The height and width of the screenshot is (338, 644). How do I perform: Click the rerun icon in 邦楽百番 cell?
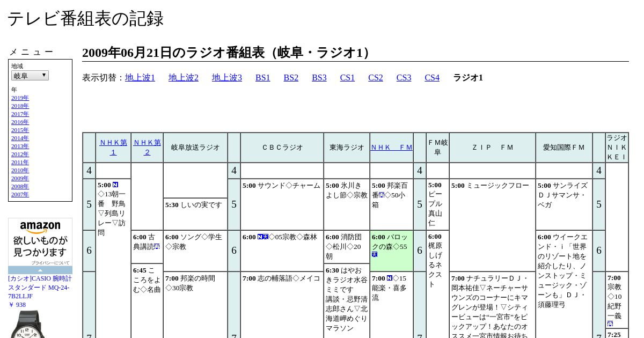[x=382, y=195]
